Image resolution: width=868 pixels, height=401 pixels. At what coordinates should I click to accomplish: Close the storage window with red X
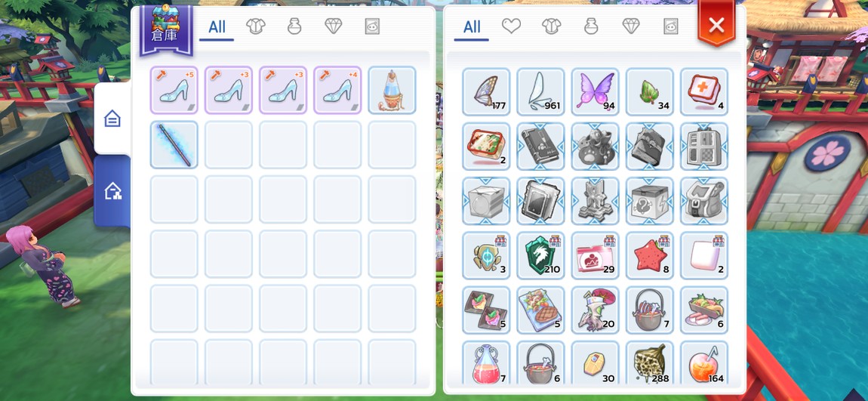pos(716,24)
